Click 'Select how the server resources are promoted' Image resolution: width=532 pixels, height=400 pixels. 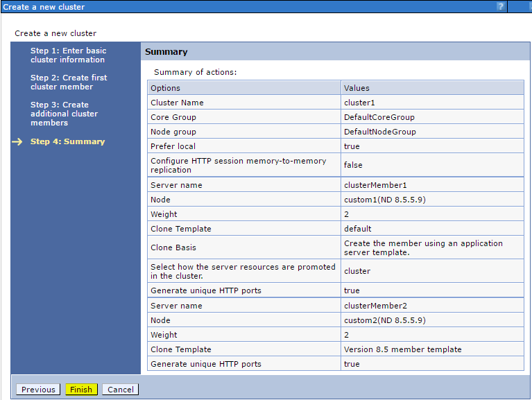tap(243, 271)
